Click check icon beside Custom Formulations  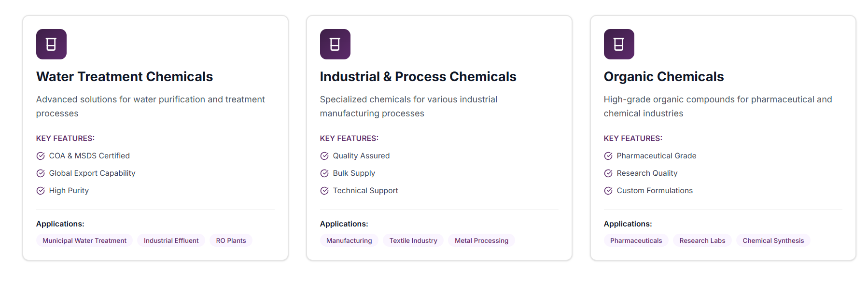pyautogui.click(x=608, y=191)
